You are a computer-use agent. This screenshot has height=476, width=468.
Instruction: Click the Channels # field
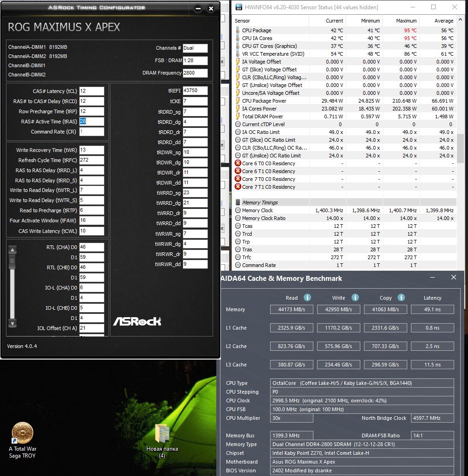tap(195, 48)
